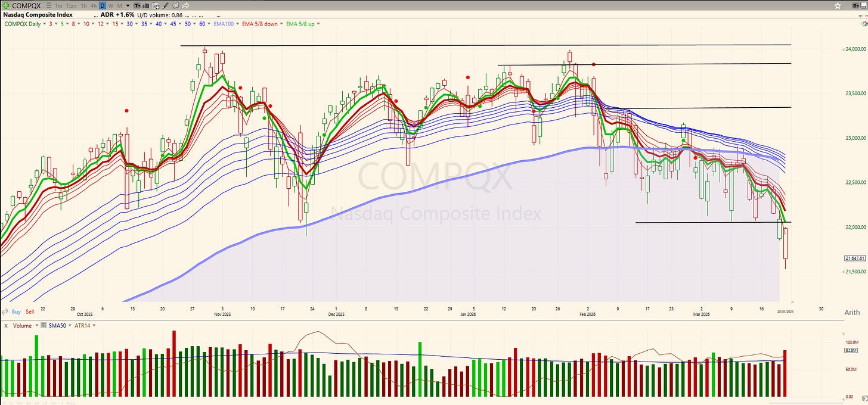The width and height of the screenshot is (868, 405).
Task: Select the M monthly timeframe
Action: tap(120, 5)
